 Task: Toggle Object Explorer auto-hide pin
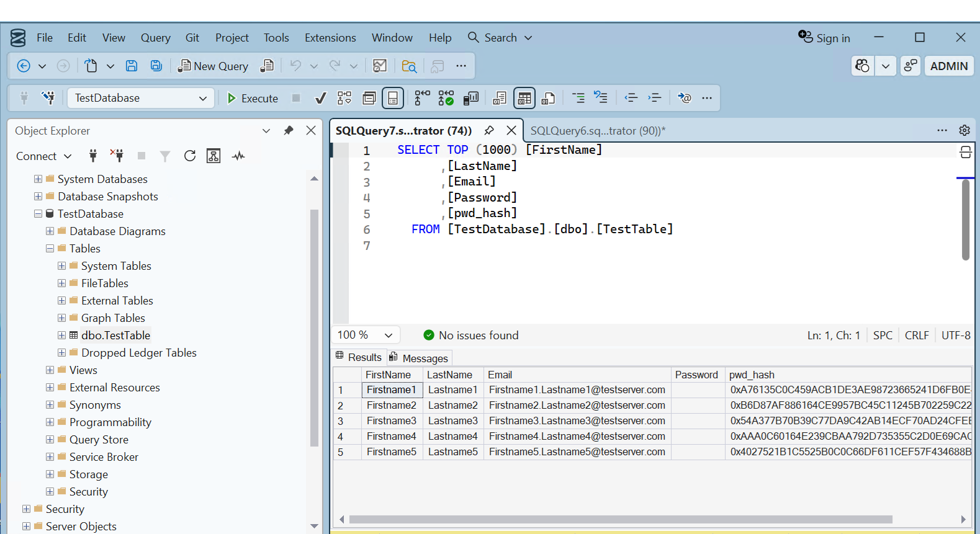[x=289, y=130]
